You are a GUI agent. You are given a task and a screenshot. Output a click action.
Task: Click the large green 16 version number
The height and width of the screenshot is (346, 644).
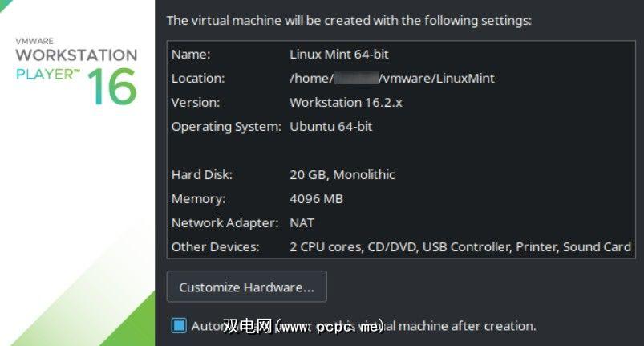(112, 87)
